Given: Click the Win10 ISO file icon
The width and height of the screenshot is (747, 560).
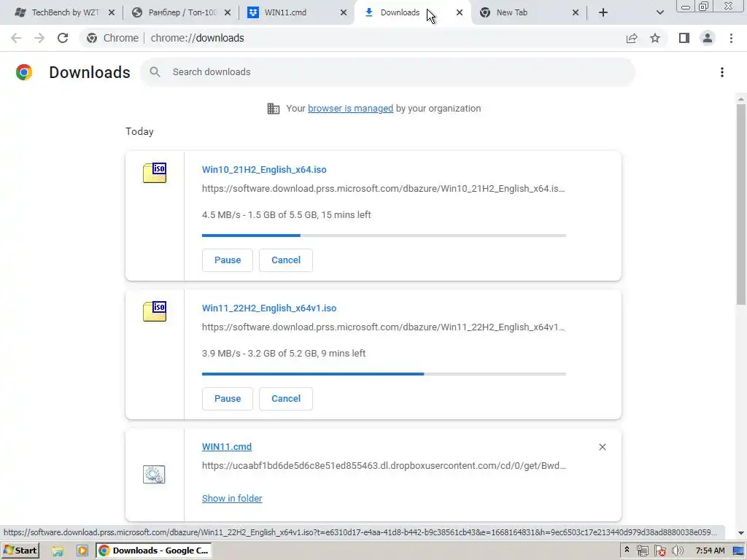Looking at the screenshot, I should (155, 173).
